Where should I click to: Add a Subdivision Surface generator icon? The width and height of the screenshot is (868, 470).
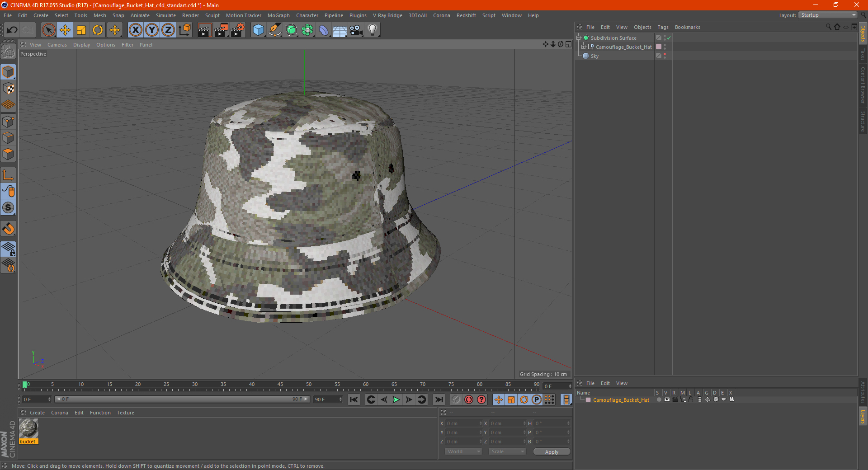point(291,30)
